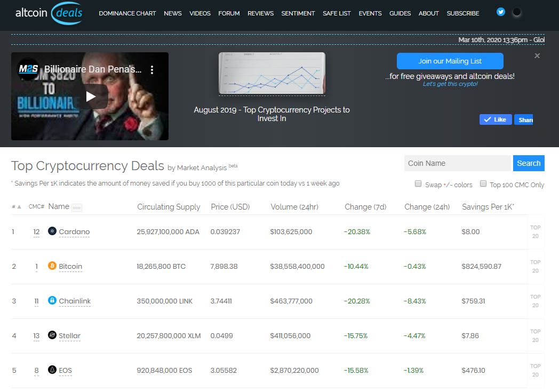The image size is (559, 392).
Task: Close the promo banner with X
Action: click(x=537, y=56)
